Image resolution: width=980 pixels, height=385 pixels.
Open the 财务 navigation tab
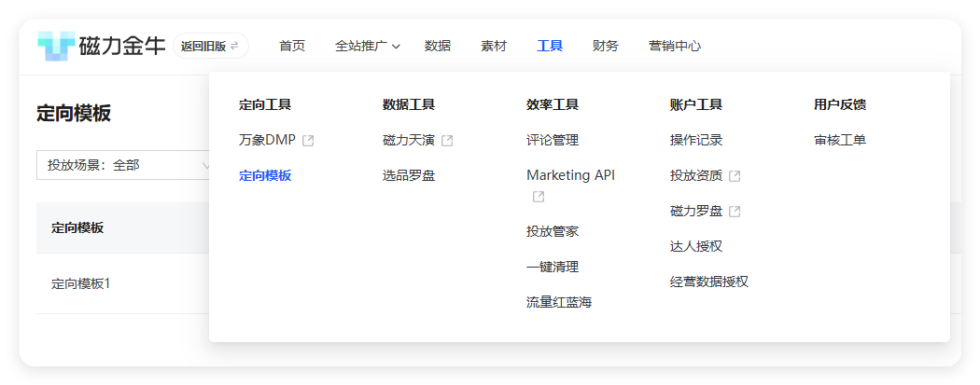pyautogui.click(x=606, y=47)
